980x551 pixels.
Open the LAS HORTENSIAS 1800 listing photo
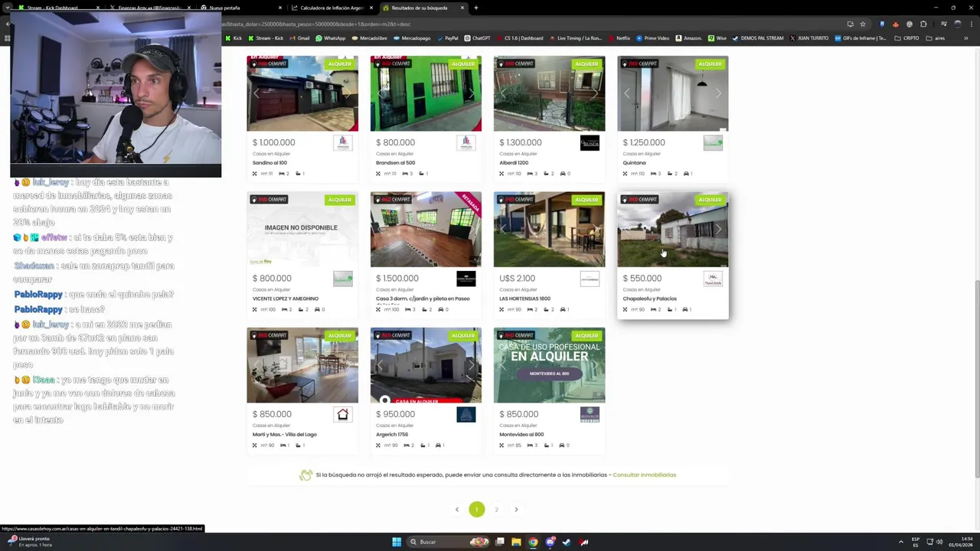click(x=549, y=230)
